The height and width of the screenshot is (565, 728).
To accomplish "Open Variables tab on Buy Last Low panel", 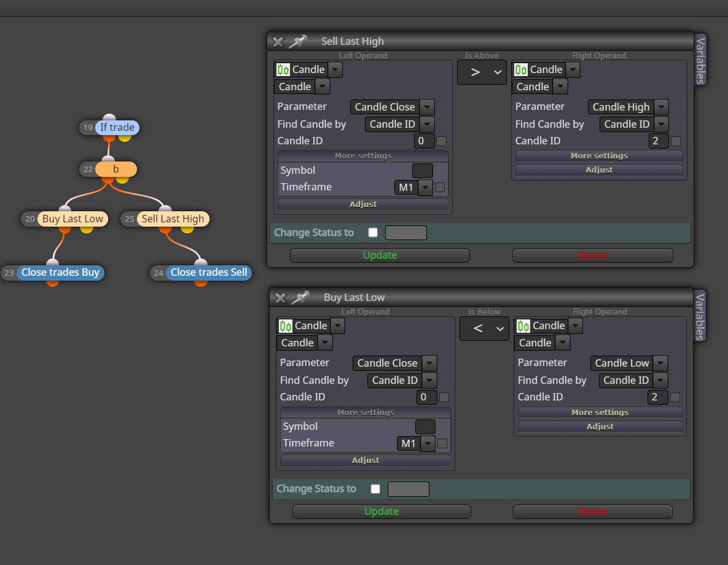I will tap(700, 316).
